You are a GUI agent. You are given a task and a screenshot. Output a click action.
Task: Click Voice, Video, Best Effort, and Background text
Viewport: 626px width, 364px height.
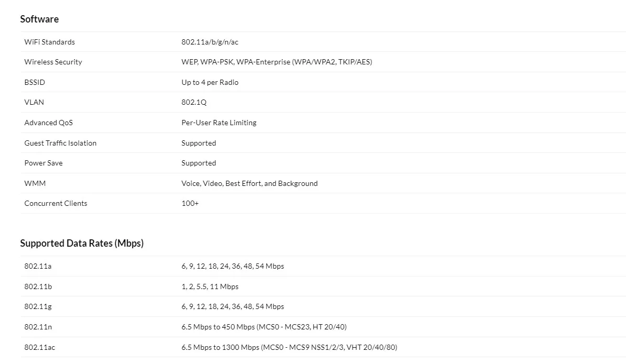pos(249,183)
